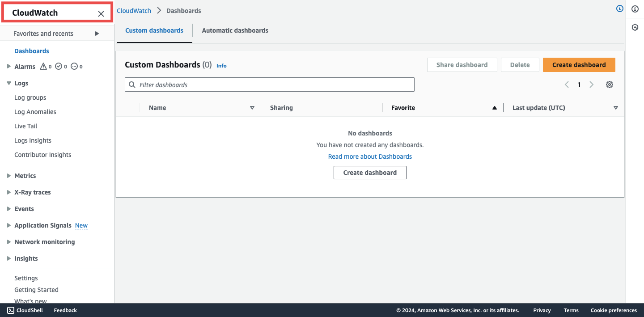Click page number 1 in pagination
644x317 pixels.
tap(579, 84)
